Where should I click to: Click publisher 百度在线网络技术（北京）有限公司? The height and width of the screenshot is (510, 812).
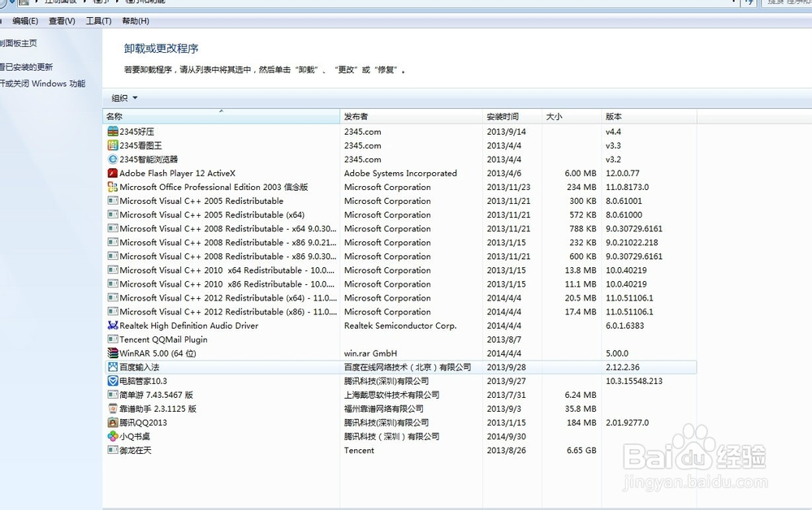(408, 367)
